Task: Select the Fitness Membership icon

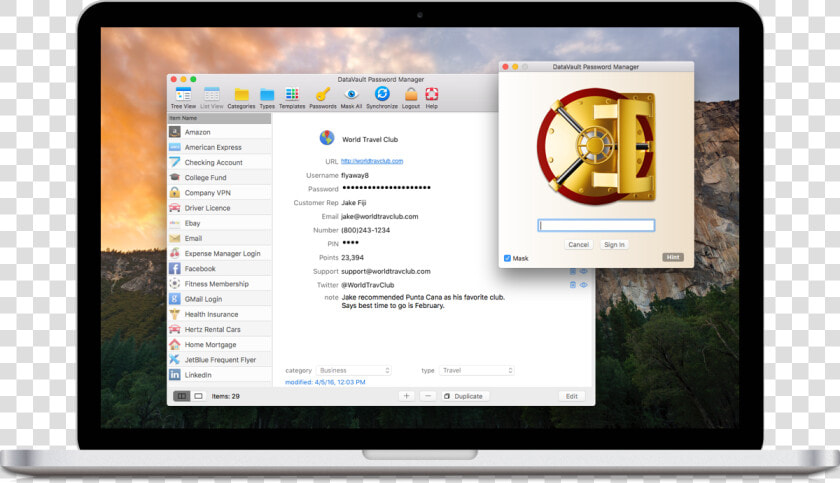Action: (x=175, y=283)
